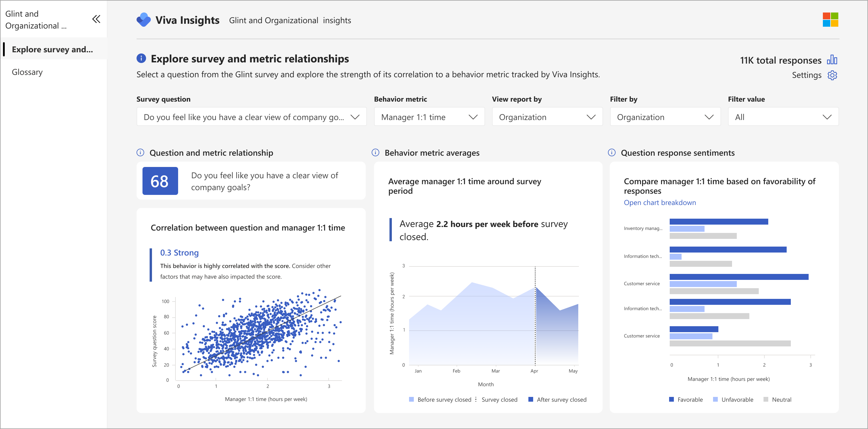Click the Glint and Organizational sidebar title
Image resolution: width=868 pixels, height=429 pixels.
pyautogui.click(x=36, y=20)
